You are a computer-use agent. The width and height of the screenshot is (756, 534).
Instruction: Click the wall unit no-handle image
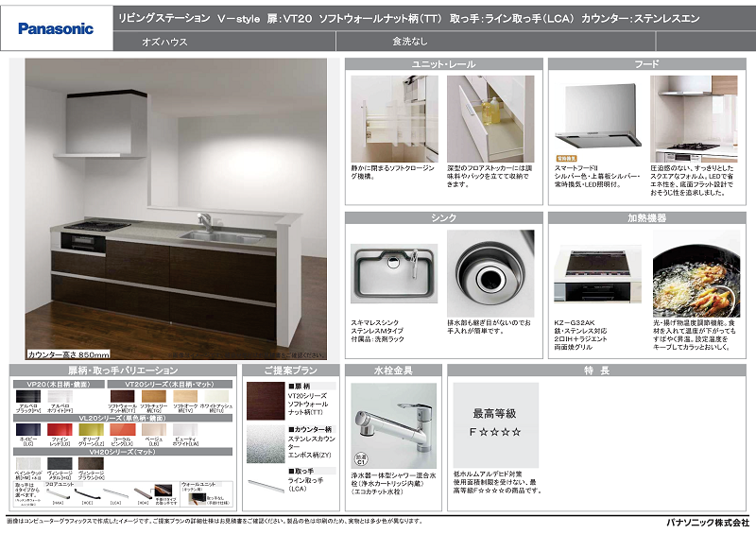point(197,498)
